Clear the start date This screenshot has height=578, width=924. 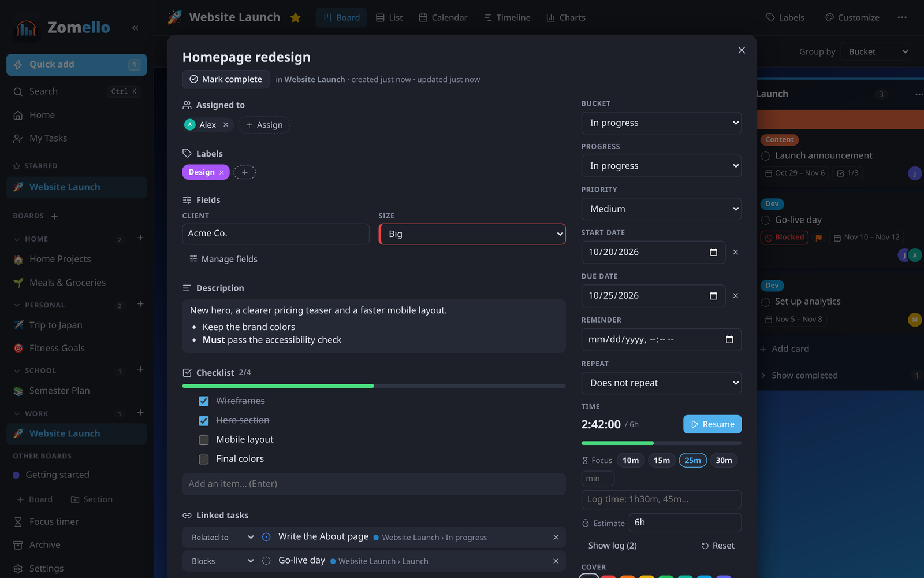point(736,252)
